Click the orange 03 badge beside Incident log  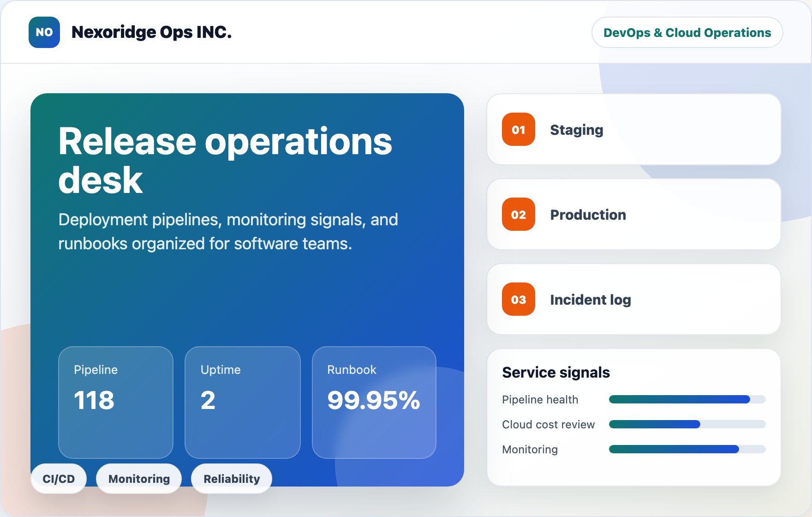click(519, 299)
